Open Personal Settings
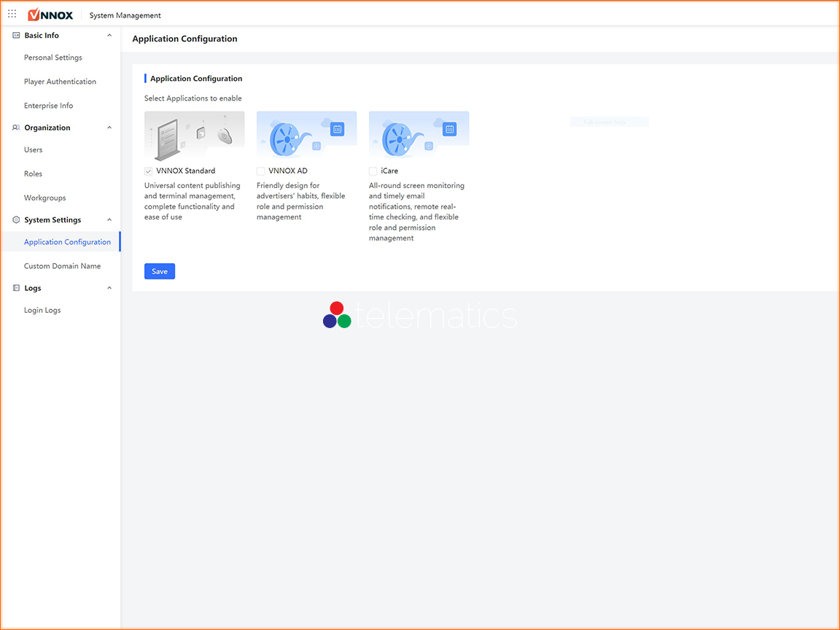Viewport: 840px width, 630px height. tap(53, 58)
